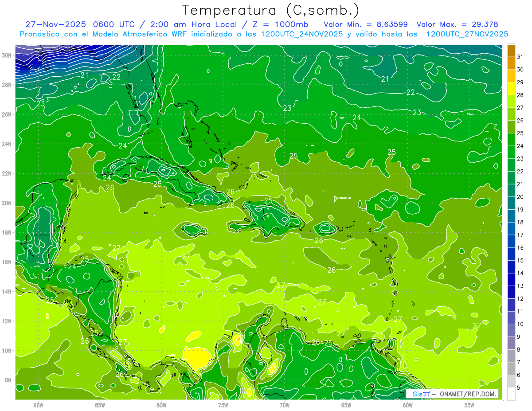532x411 pixels.
Task: Click the 90W longitude axis label
Action: click(39, 405)
